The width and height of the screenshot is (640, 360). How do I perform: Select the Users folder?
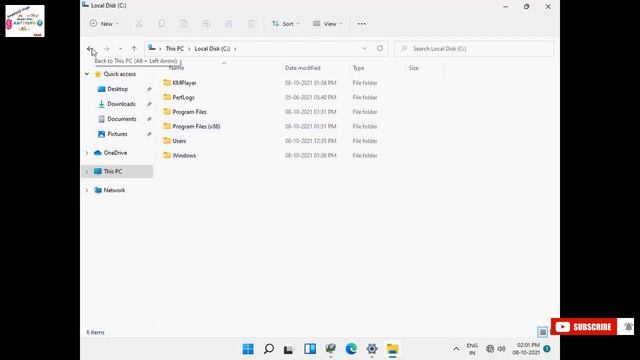[179, 141]
